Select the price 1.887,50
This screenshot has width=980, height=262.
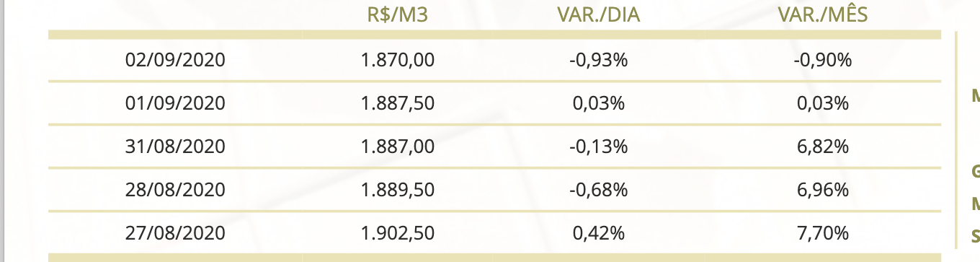[x=398, y=103]
